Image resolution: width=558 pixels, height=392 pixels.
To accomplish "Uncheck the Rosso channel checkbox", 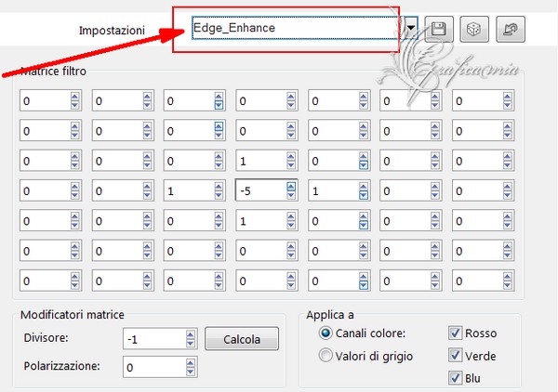I will tap(455, 333).
